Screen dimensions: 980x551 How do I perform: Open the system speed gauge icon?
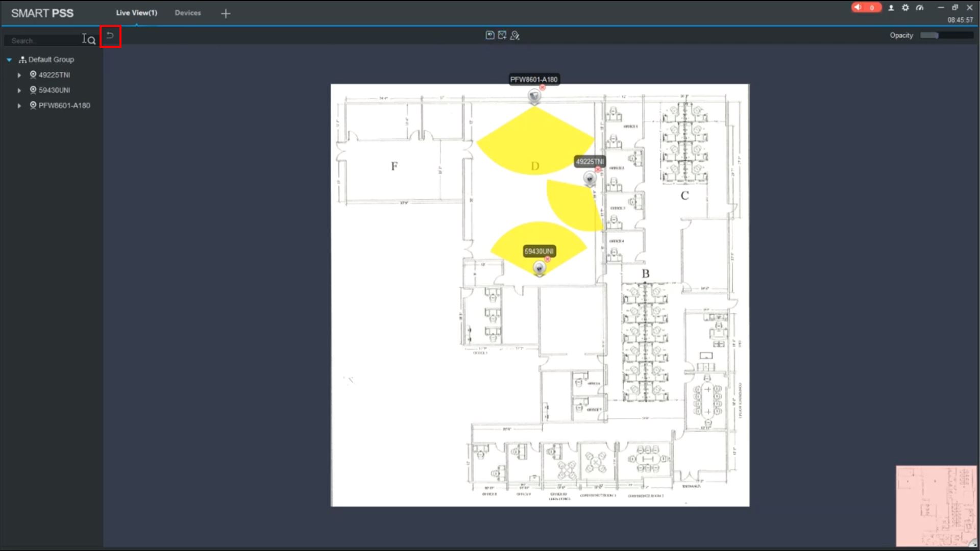pos(920,8)
